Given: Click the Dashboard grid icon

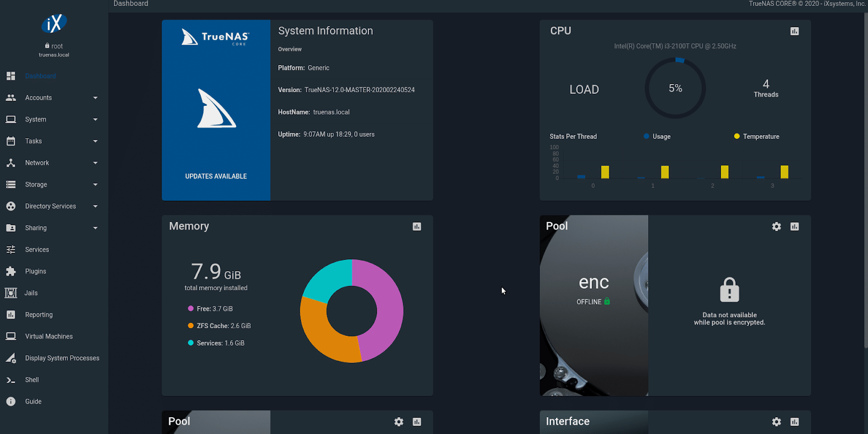Looking at the screenshot, I should tap(11, 76).
